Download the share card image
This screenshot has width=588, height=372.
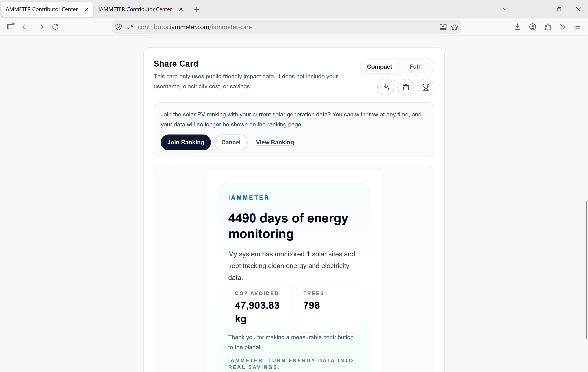pyautogui.click(x=386, y=87)
